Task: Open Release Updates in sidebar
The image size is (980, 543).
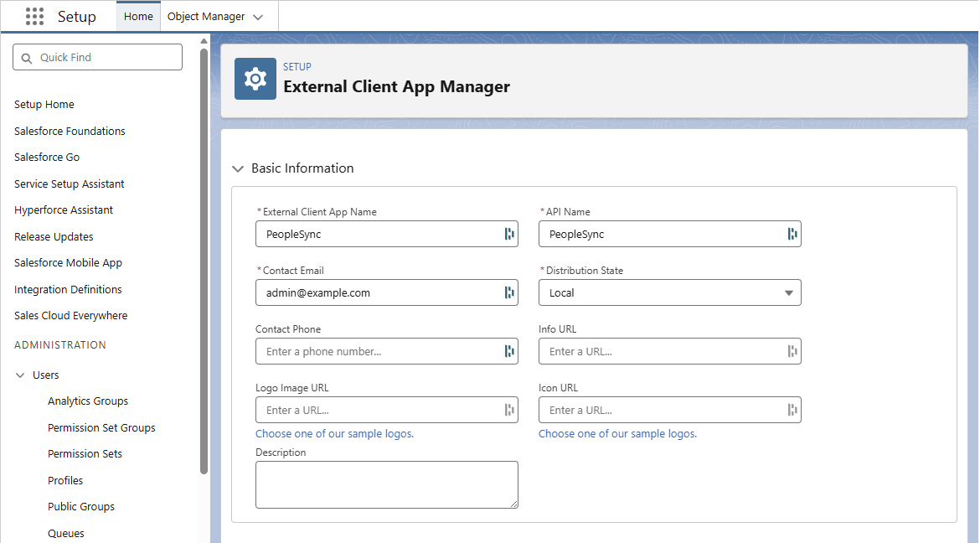Action: 54,236
